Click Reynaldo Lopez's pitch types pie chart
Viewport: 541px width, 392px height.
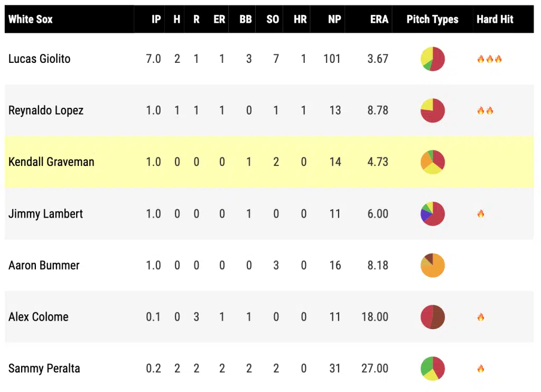click(x=433, y=110)
